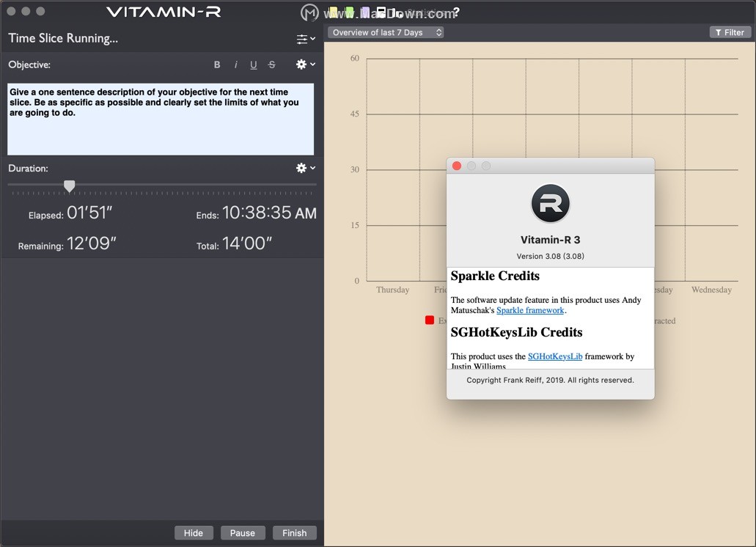Toggle strikethrough formatting for the objective
Screen dimensions: 756x547
[272, 65]
